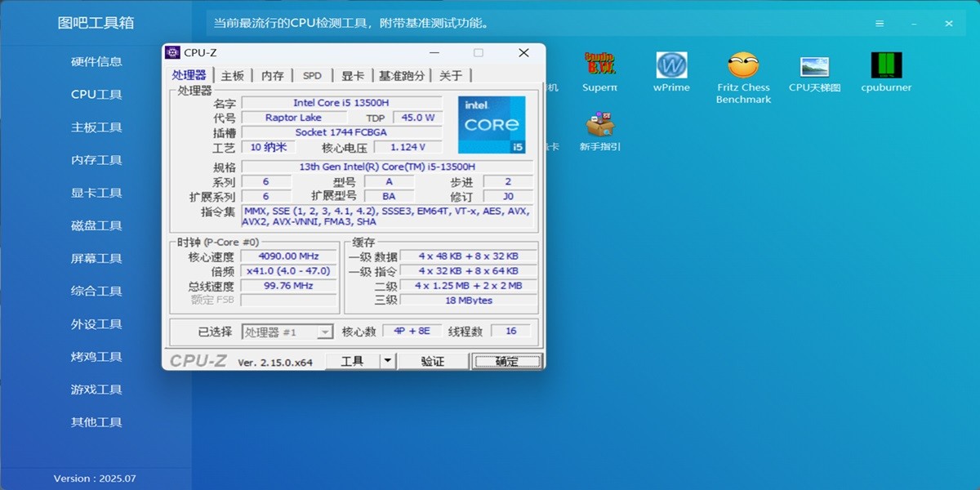Expand the 工具 dropdown arrow
980x490 pixels.
coord(386,360)
